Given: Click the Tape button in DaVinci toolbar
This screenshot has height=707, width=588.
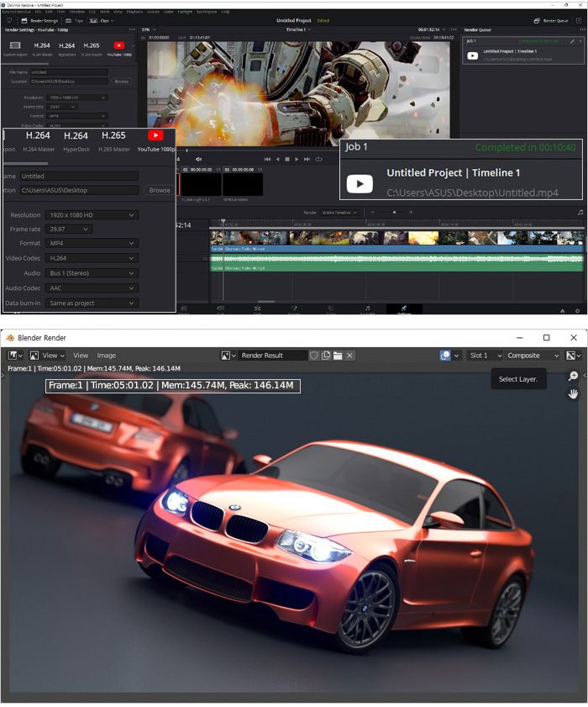Looking at the screenshot, I should click(x=75, y=21).
